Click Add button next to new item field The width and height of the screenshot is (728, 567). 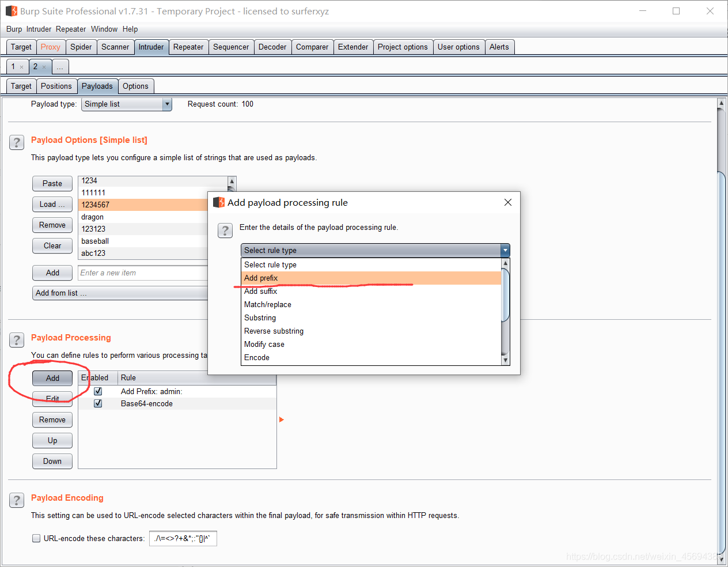pos(52,273)
